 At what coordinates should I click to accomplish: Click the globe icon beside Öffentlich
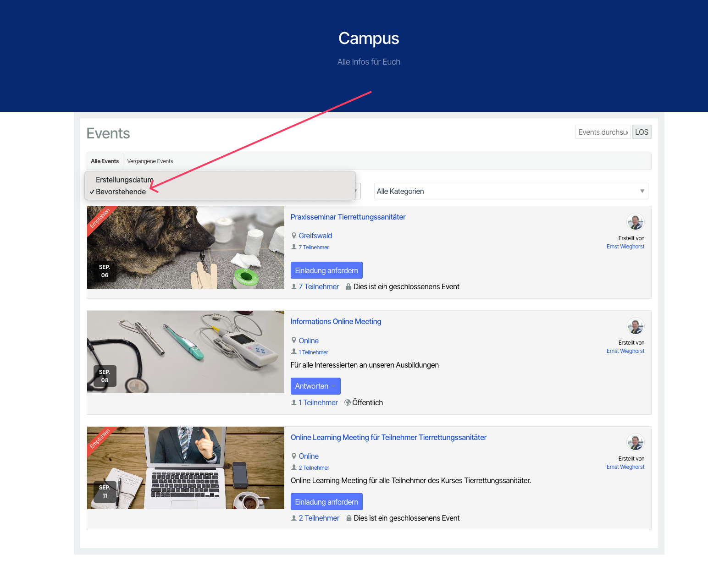348,402
